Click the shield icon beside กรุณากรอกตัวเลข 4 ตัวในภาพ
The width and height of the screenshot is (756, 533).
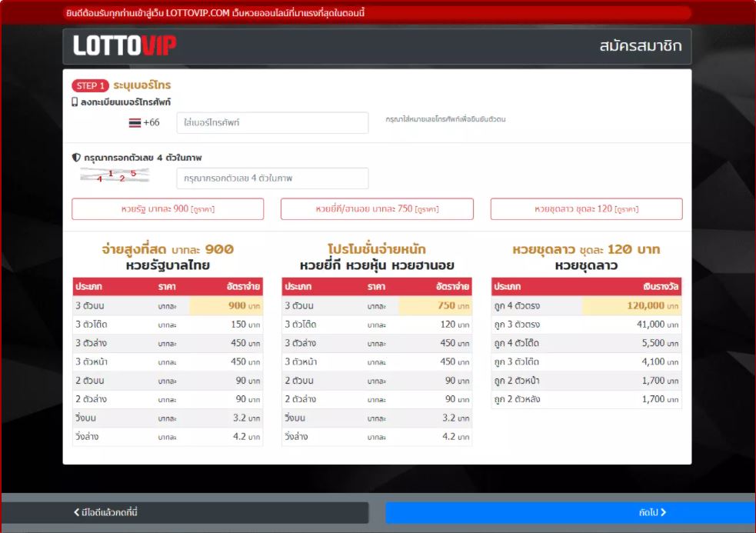pos(76,157)
